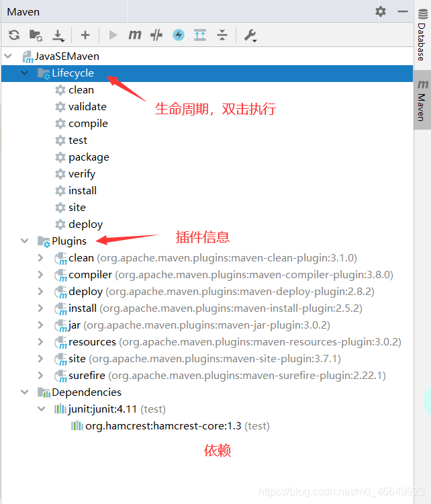Viewport: 431px width, 504px height.
Task: Expand all tree nodes icon
Action: tap(200, 35)
